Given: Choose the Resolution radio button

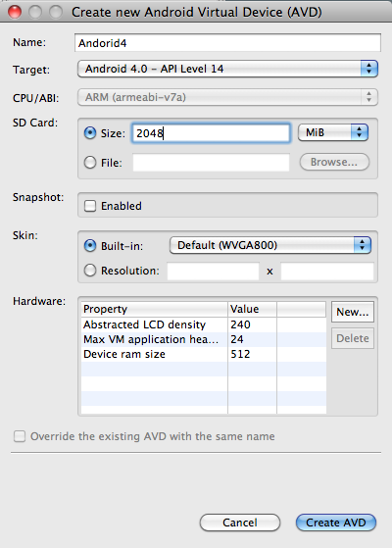Looking at the screenshot, I should (x=90, y=271).
